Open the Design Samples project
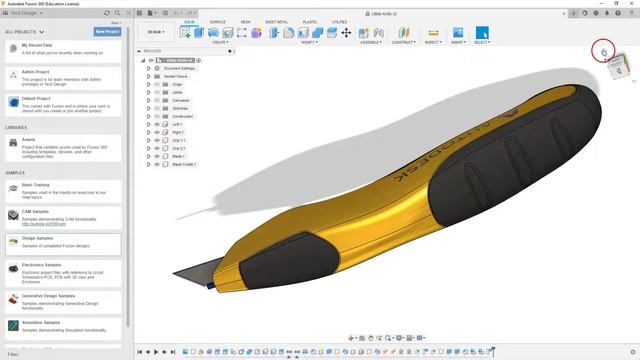Image resolution: width=640 pixels, height=360 pixels. pyautogui.click(x=63, y=244)
